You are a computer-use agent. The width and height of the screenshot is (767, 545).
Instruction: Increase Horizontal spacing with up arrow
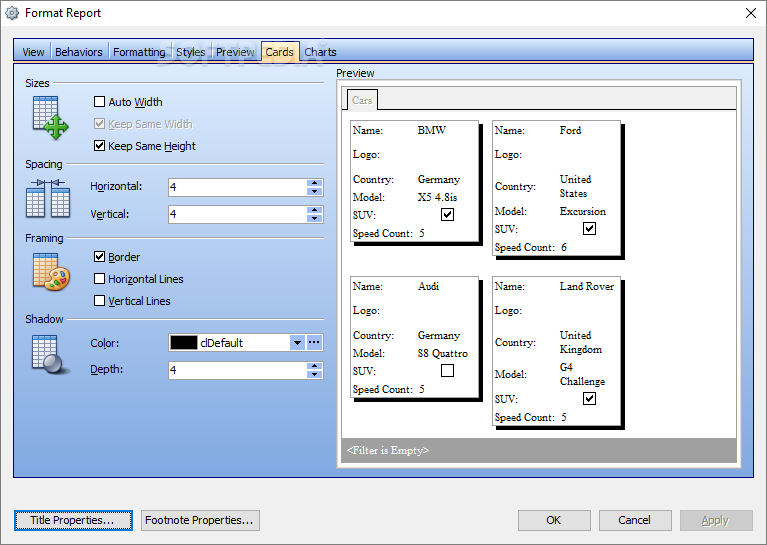(315, 183)
